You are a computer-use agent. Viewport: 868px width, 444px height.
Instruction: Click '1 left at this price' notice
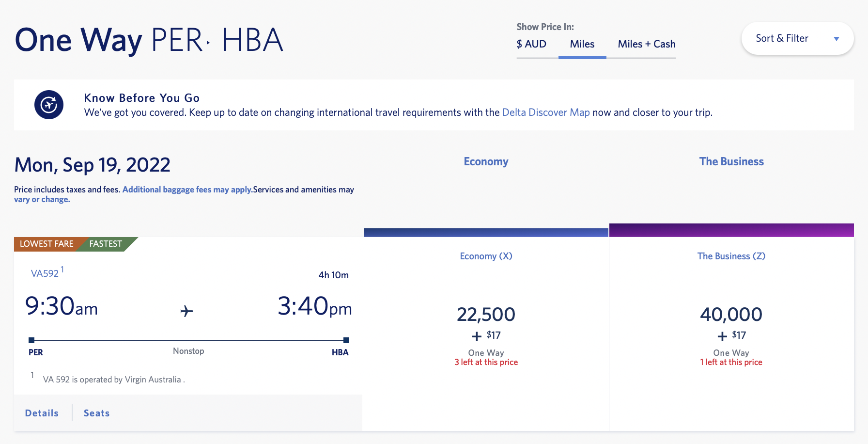point(731,362)
